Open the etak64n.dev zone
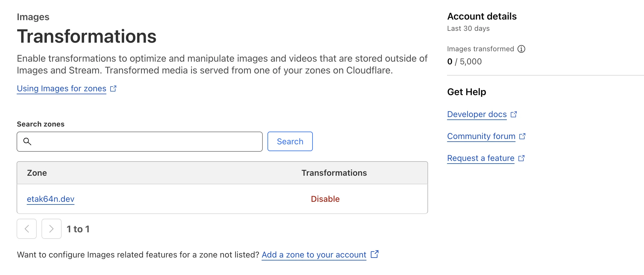The height and width of the screenshot is (275, 644). pyautogui.click(x=51, y=199)
